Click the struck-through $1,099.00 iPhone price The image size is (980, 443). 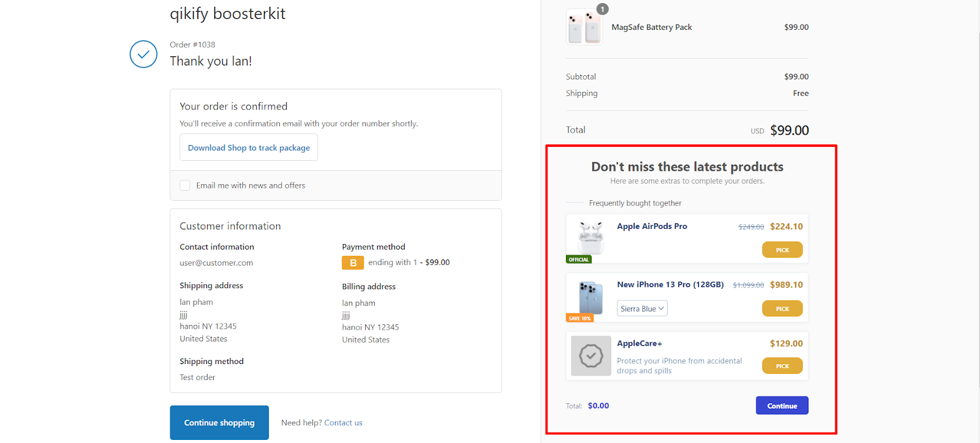pyautogui.click(x=748, y=285)
